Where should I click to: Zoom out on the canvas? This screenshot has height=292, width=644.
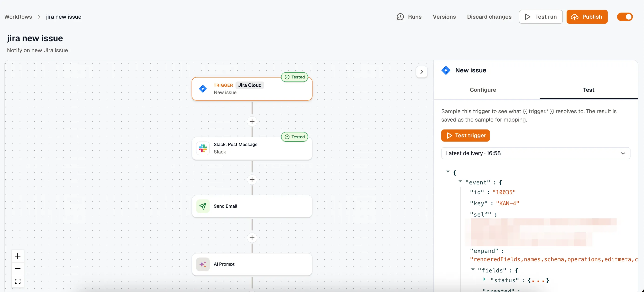(x=17, y=268)
